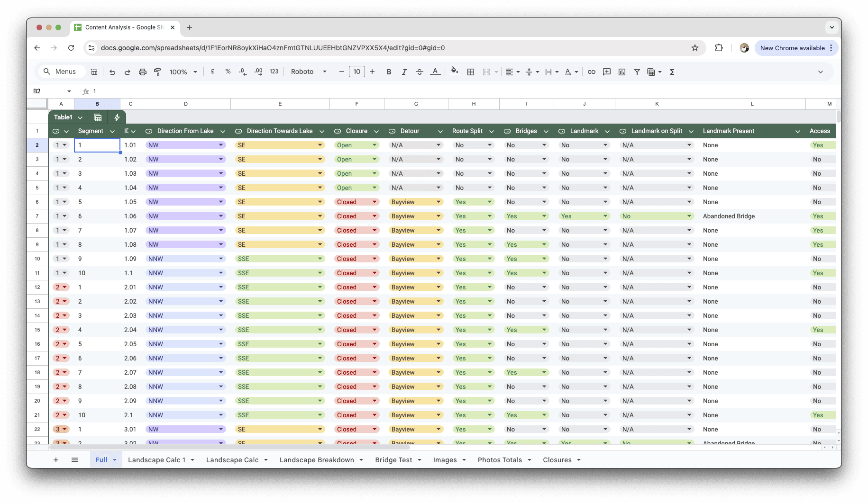Open the 100% zoom dropdown

[183, 72]
